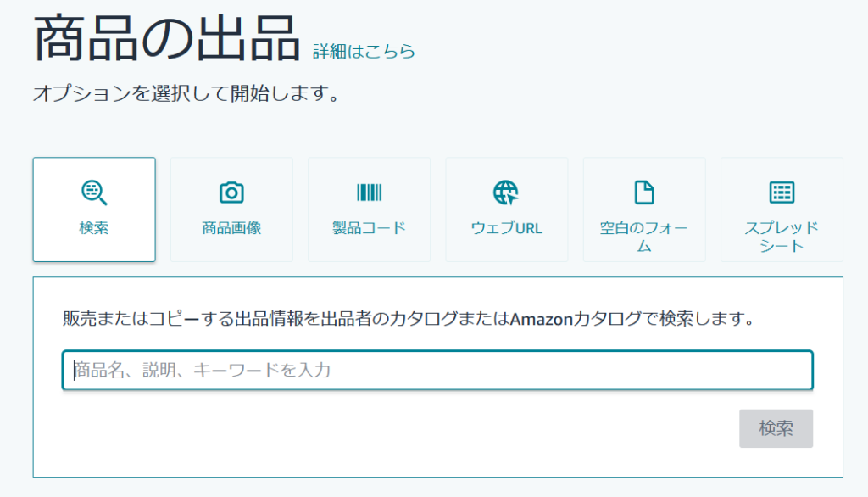The image size is (868, 497).
Task: Click the 商品の出品 page heading
Action: tap(167, 37)
